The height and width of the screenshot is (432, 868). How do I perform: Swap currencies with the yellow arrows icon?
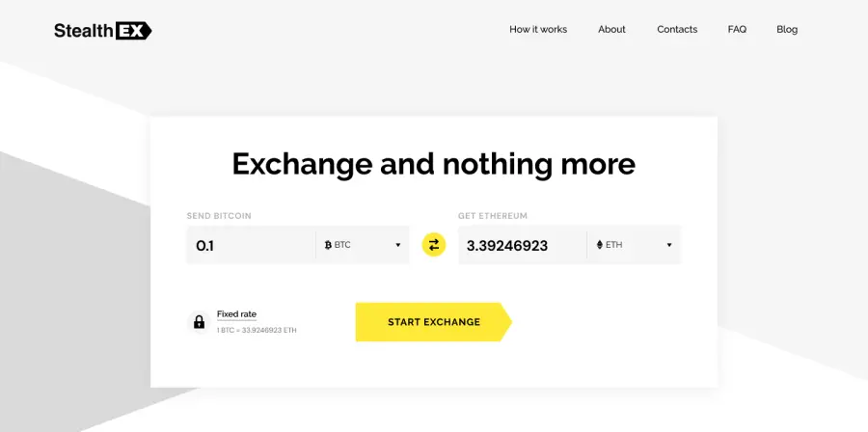pos(433,245)
